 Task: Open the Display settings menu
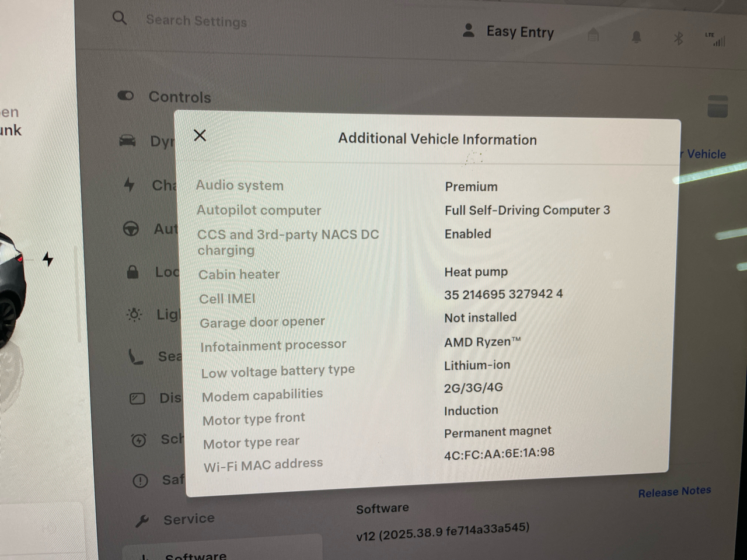tap(138, 398)
